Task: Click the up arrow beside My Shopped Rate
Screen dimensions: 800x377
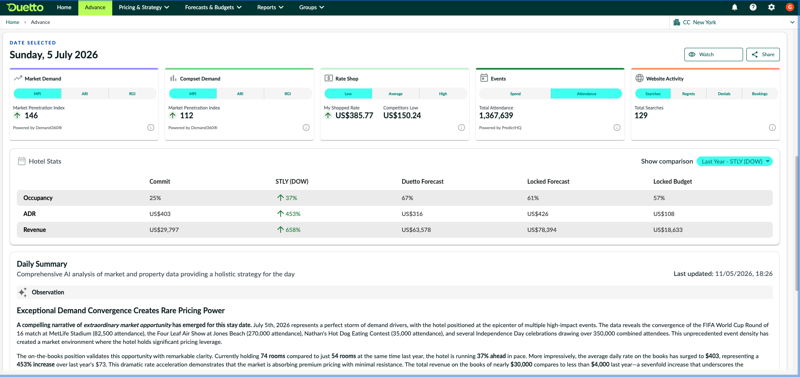Action: 328,116
